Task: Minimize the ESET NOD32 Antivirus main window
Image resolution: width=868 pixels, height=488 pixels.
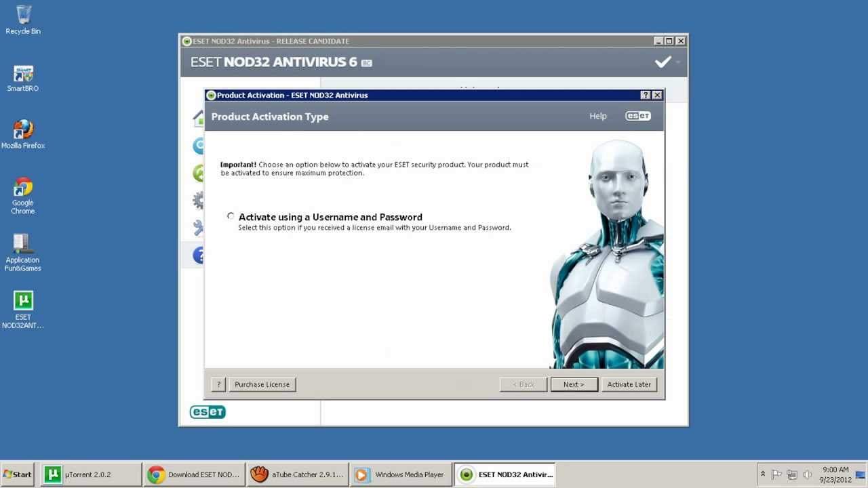Action: pos(658,41)
